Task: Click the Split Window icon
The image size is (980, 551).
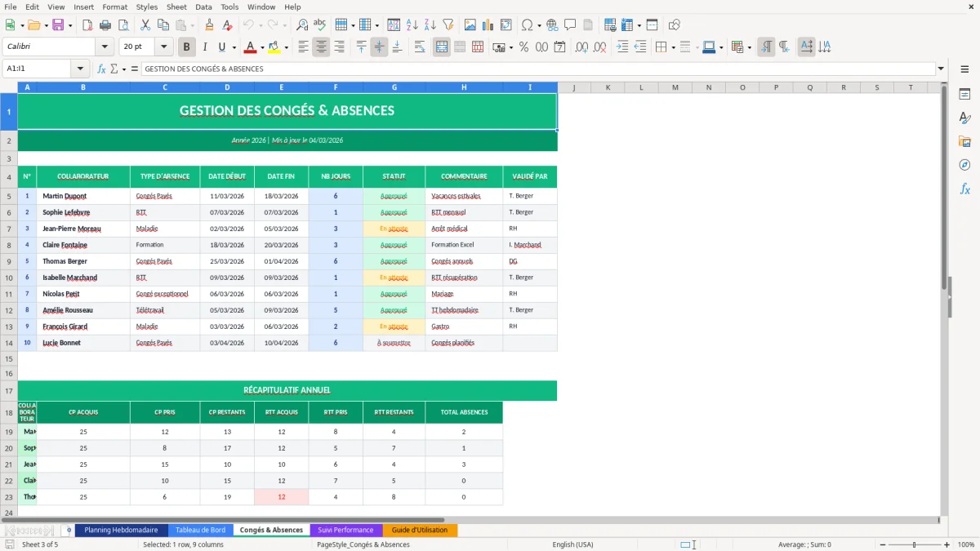Action: click(652, 25)
